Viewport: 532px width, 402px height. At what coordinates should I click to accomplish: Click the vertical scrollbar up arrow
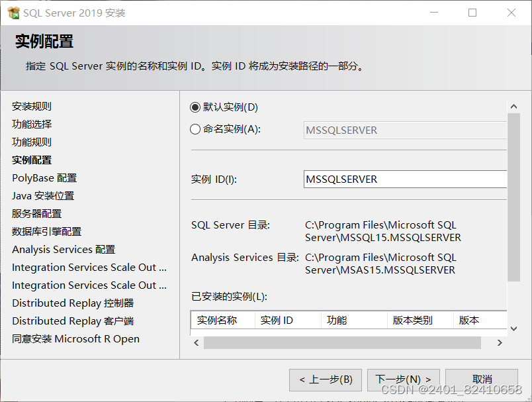[x=513, y=107]
